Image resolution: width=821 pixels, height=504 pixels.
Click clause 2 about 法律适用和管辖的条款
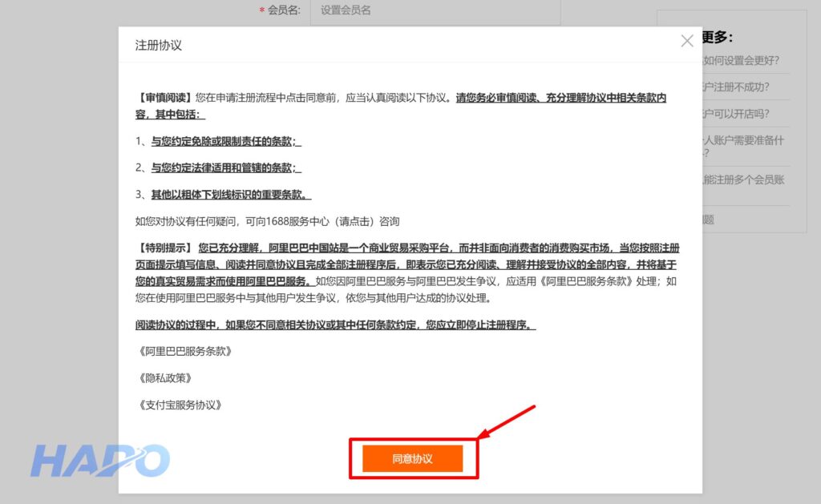pyautogui.click(x=224, y=167)
